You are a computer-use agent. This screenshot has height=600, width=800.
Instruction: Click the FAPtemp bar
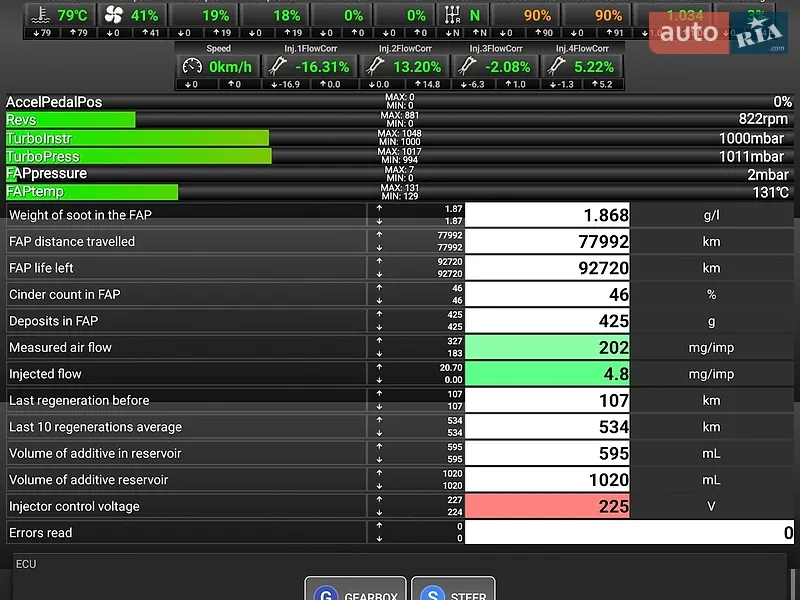400,192
